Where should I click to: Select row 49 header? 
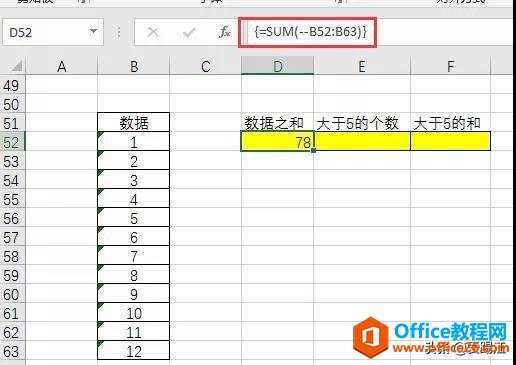tap(12, 85)
